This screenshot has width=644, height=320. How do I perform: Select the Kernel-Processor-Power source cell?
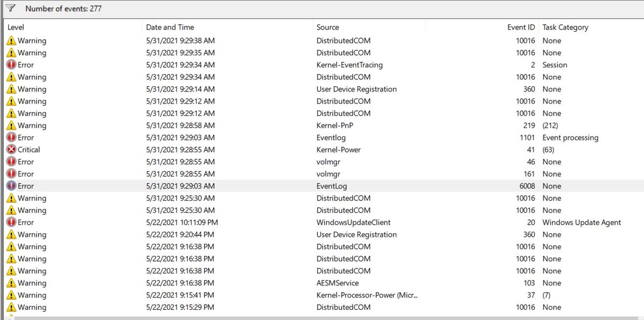pyautogui.click(x=367, y=295)
